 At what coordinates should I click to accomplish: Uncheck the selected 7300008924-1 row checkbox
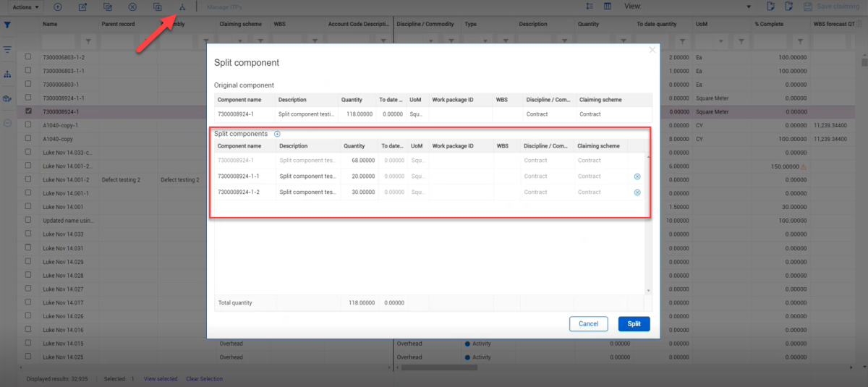28,111
